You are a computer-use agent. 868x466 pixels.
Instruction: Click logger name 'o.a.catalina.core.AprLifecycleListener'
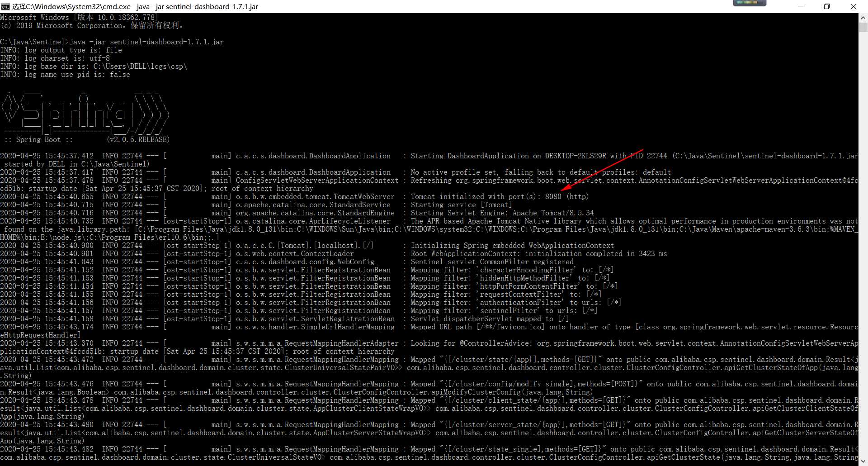(x=313, y=221)
